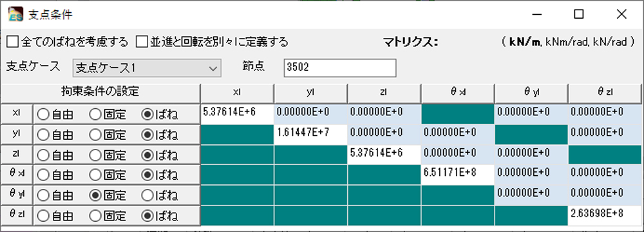The width and height of the screenshot is (644, 232).
Task: Click θxl row, θyl column cell
Action: pyautogui.click(x=531, y=175)
